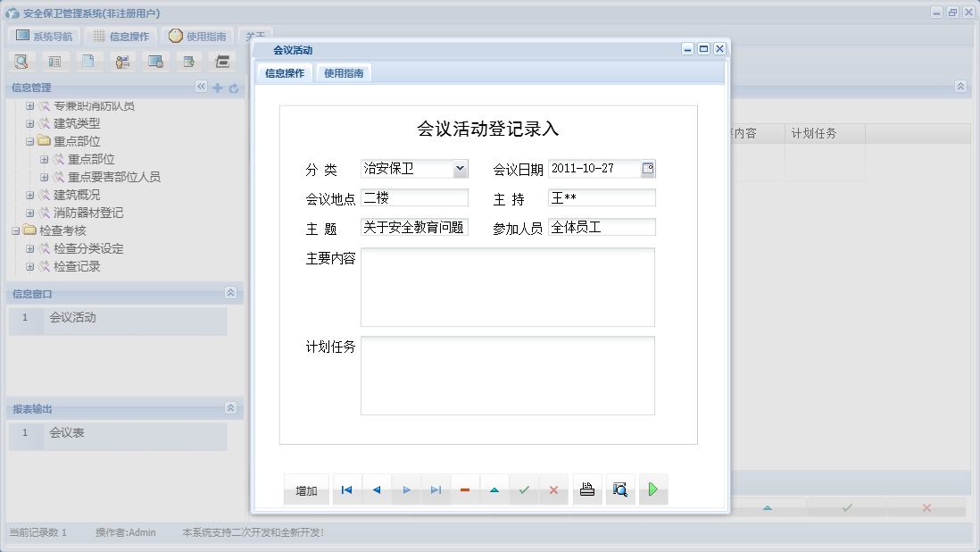980x552 pixels.
Task: Open the first record with the skip-to-start icon
Action: [x=346, y=489]
